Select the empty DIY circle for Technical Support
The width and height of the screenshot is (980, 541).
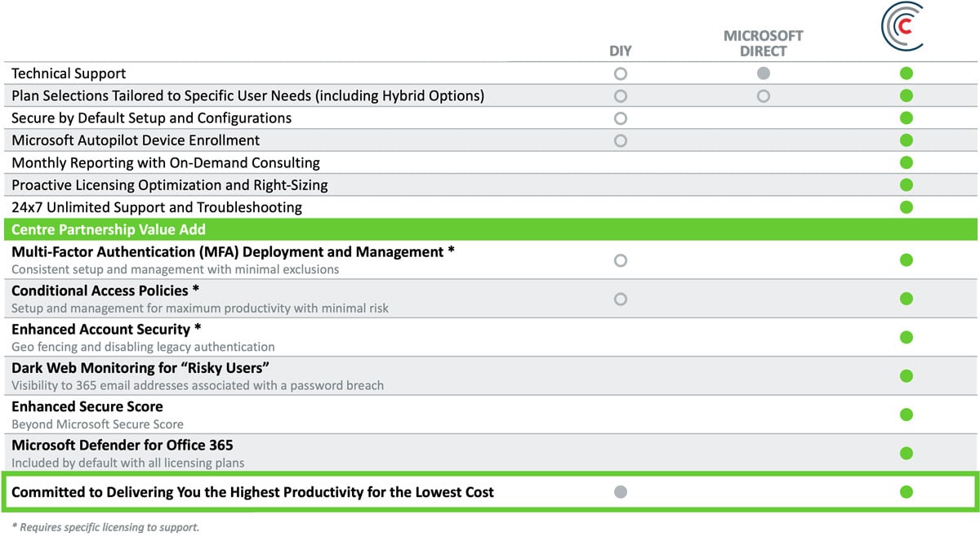click(x=621, y=73)
